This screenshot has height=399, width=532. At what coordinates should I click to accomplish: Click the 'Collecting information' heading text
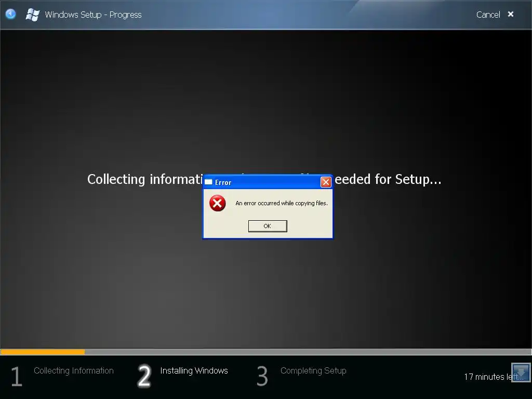tap(145, 179)
